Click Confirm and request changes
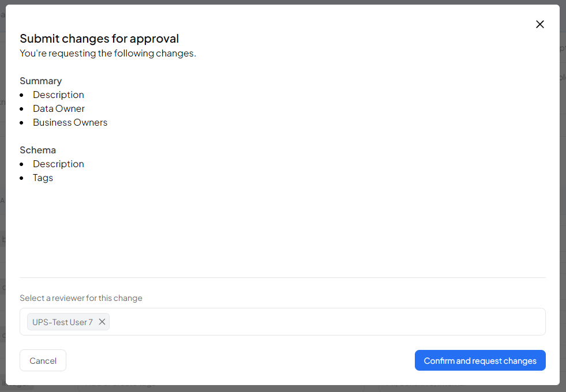Image resolution: width=566 pixels, height=392 pixels. [480, 360]
